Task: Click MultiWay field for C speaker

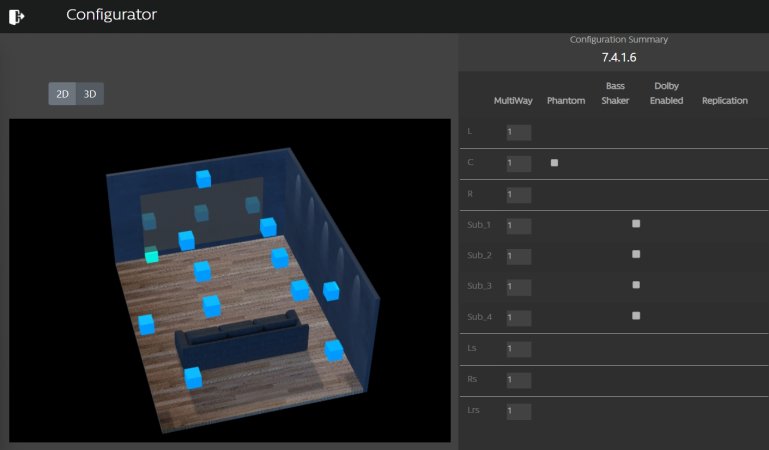Action: [518, 163]
